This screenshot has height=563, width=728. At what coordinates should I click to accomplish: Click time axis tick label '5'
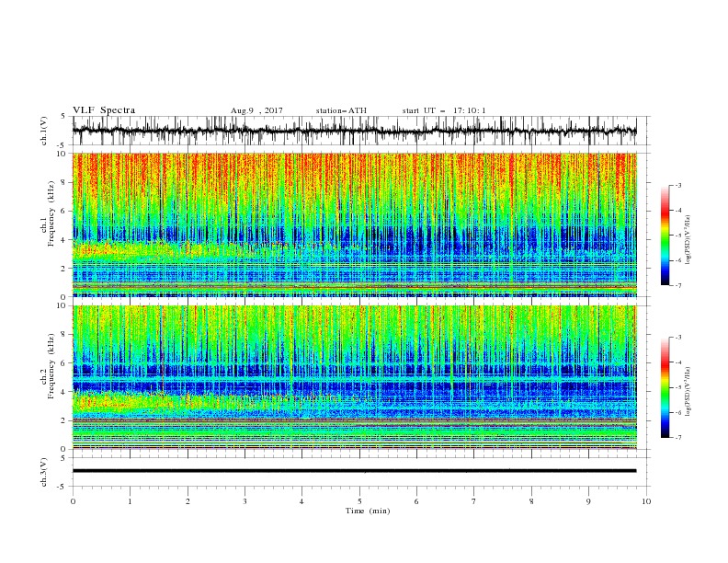[x=359, y=501]
